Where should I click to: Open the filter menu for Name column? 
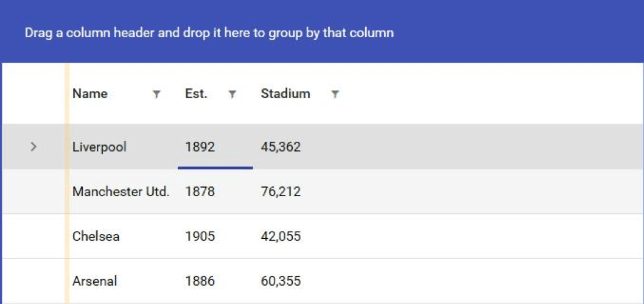[156, 94]
